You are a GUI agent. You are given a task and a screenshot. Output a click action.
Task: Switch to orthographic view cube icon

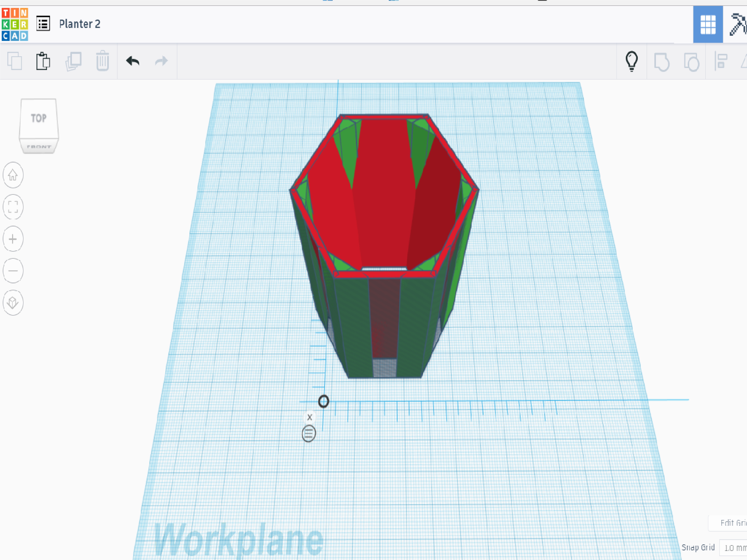click(13, 302)
